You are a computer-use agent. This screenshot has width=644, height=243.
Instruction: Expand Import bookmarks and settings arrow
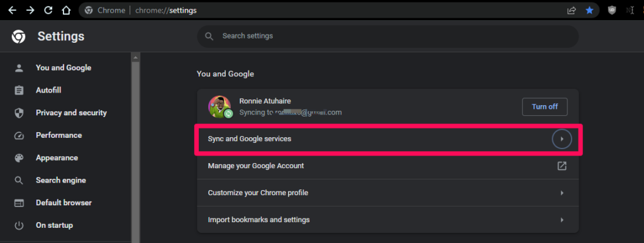click(x=562, y=220)
